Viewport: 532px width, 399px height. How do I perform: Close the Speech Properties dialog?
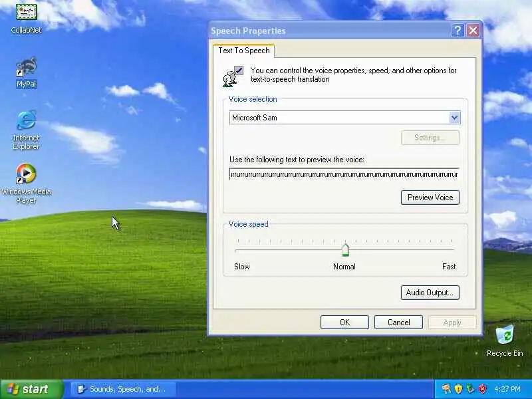click(473, 31)
